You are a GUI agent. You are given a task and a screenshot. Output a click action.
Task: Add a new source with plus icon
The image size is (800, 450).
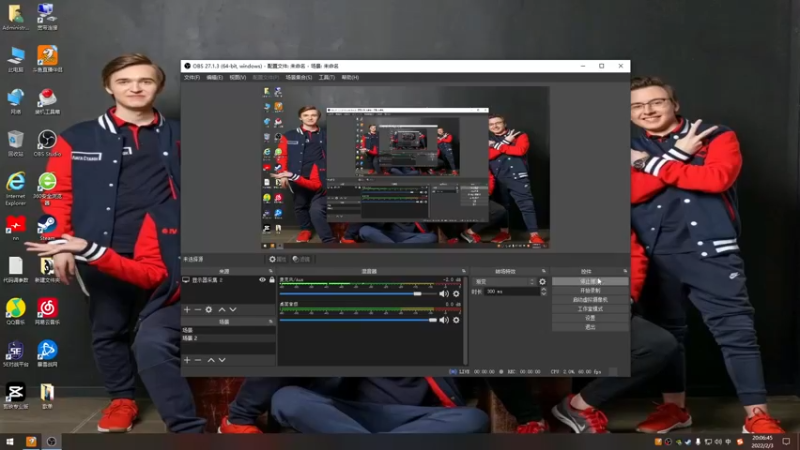pyautogui.click(x=187, y=310)
